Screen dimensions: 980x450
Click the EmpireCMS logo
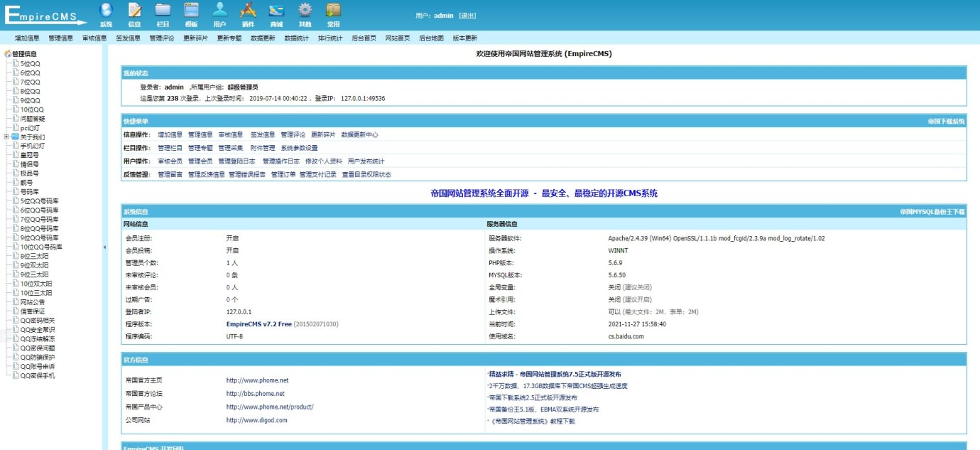click(45, 15)
